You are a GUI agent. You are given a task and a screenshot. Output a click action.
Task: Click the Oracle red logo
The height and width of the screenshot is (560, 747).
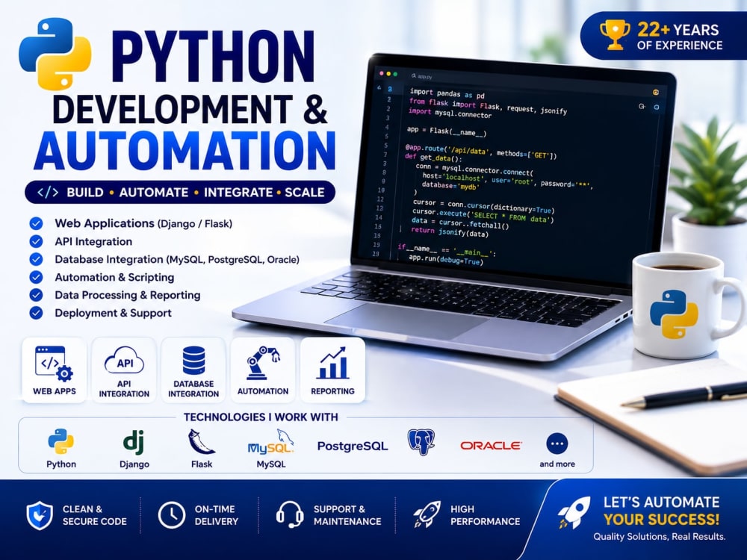point(491,446)
